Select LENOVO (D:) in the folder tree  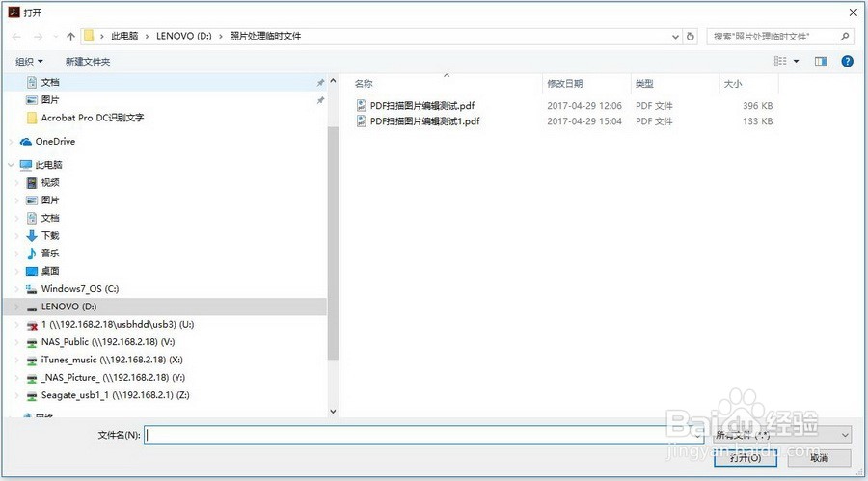68,307
